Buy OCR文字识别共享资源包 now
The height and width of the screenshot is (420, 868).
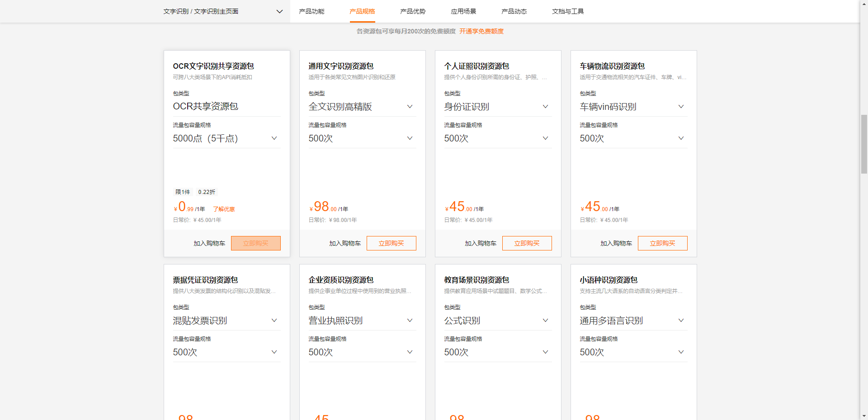click(x=256, y=243)
